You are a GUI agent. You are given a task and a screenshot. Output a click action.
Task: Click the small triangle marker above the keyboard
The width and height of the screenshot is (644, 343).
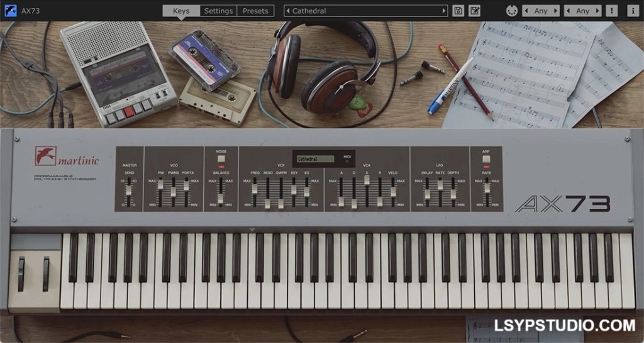pos(252,230)
